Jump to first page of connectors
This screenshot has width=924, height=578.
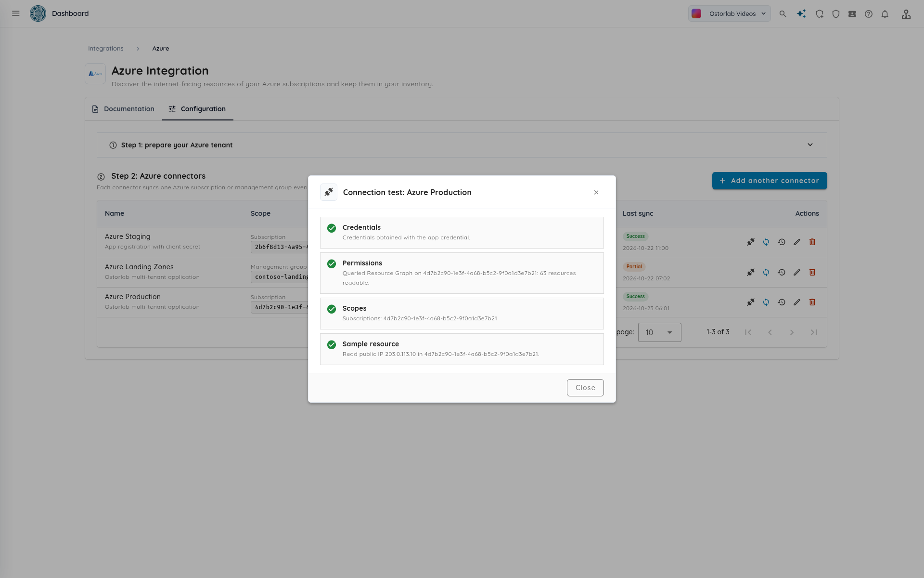click(748, 332)
